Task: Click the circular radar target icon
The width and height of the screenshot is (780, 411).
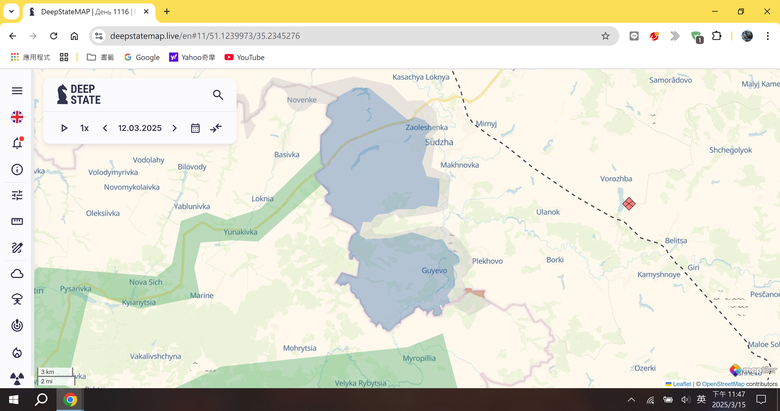Action: pos(17,326)
